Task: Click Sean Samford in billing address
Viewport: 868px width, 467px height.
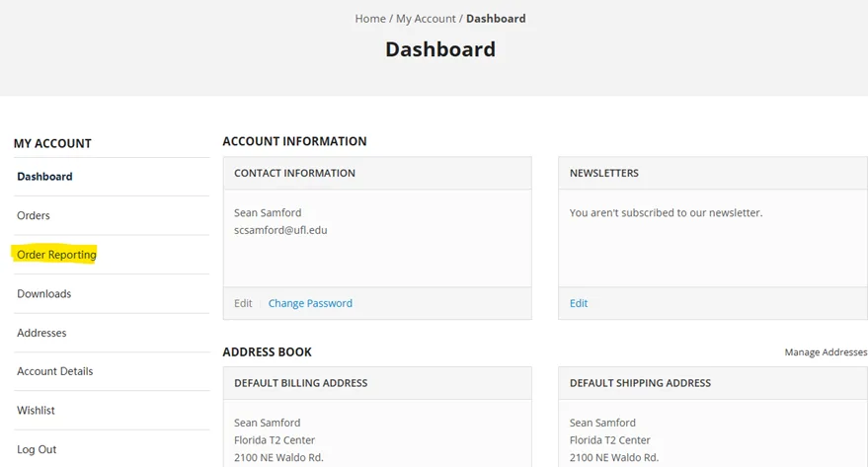Action: (x=268, y=423)
